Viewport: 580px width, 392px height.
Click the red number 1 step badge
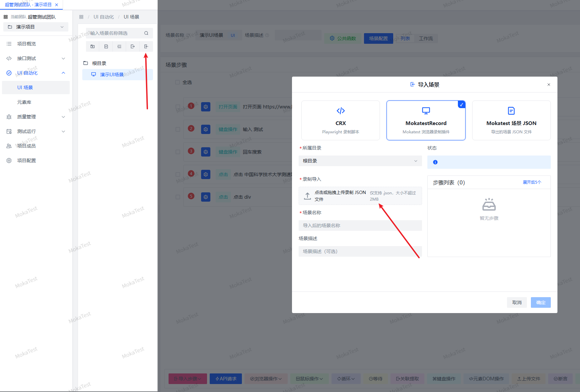[x=191, y=106]
